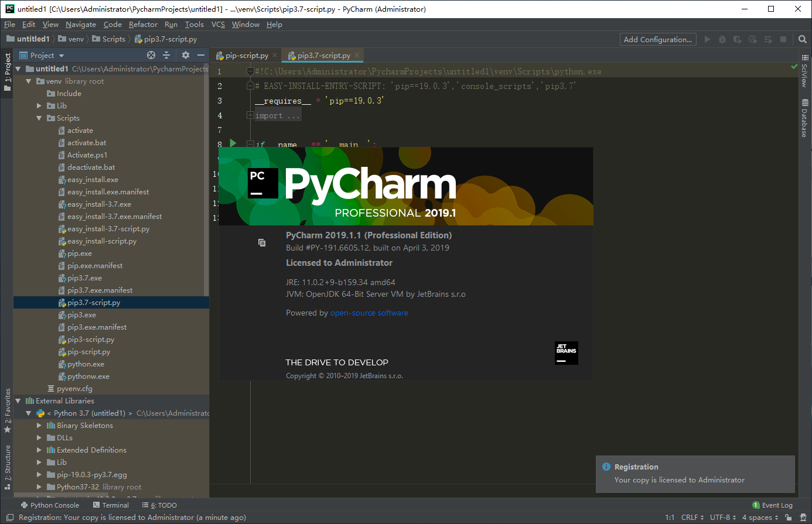
Task: Open the Structure side tool window
Action: coord(8,467)
